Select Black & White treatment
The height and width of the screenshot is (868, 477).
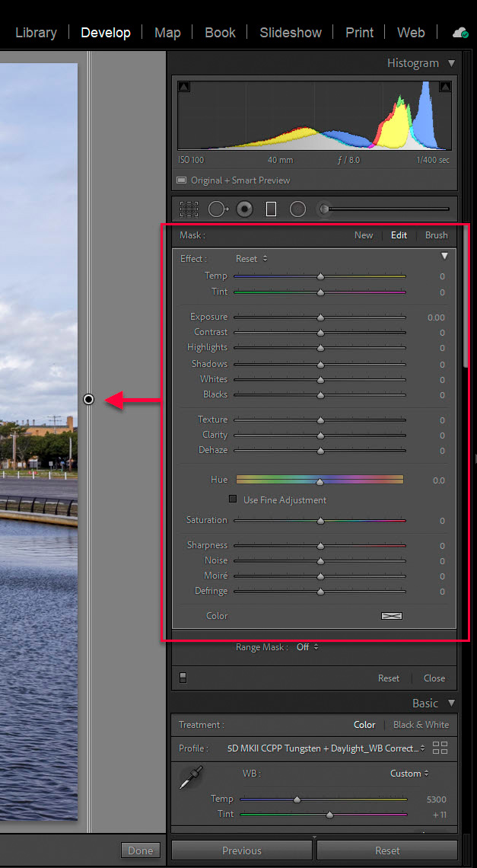point(421,725)
